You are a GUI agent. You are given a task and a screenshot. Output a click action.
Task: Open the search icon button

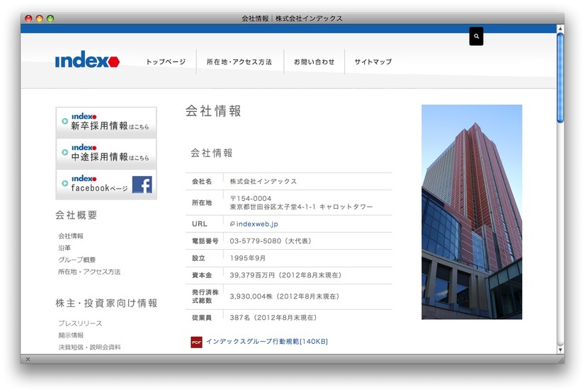(476, 36)
